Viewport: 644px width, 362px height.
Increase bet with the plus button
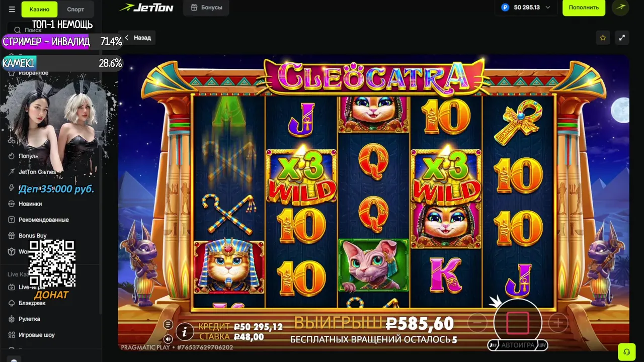(x=558, y=322)
